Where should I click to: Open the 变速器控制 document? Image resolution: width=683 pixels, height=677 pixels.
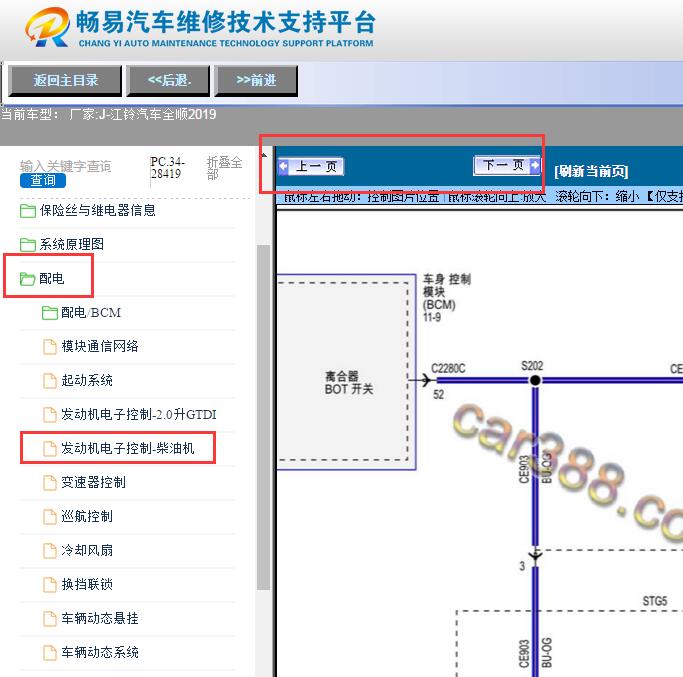click(x=94, y=482)
